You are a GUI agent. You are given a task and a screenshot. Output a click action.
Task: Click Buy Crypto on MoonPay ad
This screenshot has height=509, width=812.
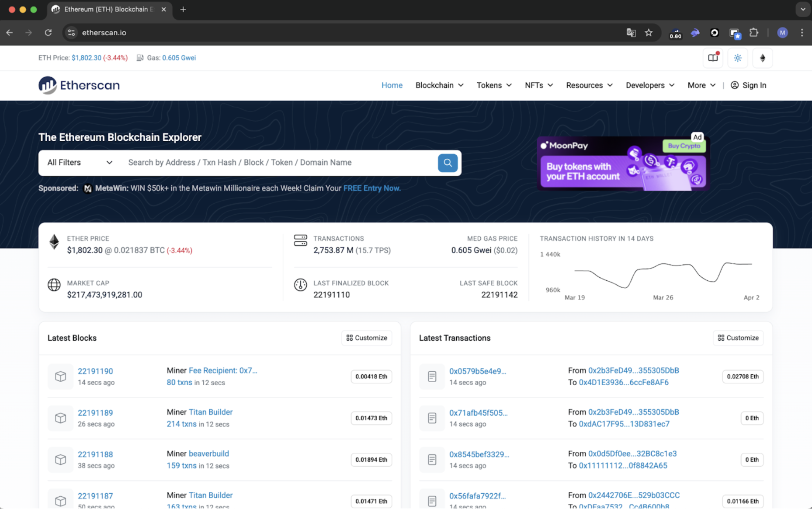click(x=684, y=146)
